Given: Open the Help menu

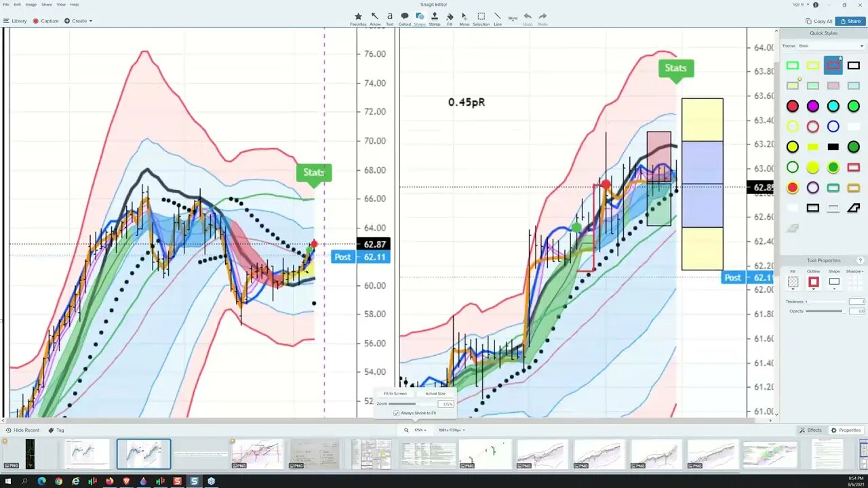Looking at the screenshot, I should tap(75, 4).
